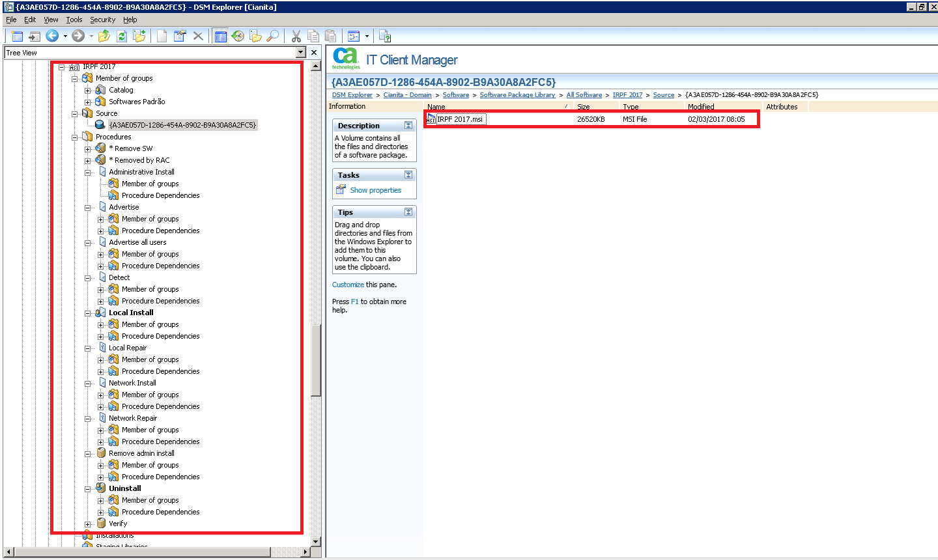Open the Tools menu
The image size is (938, 560).
(74, 20)
